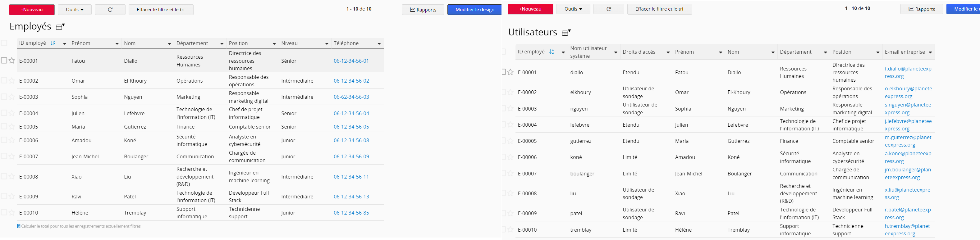Image resolution: width=980 pixels, height=240 pixels.
Task: Tick the checkbox for employee E-00001 Fatou
Action: pyautogui.click(x=4, y=61)
